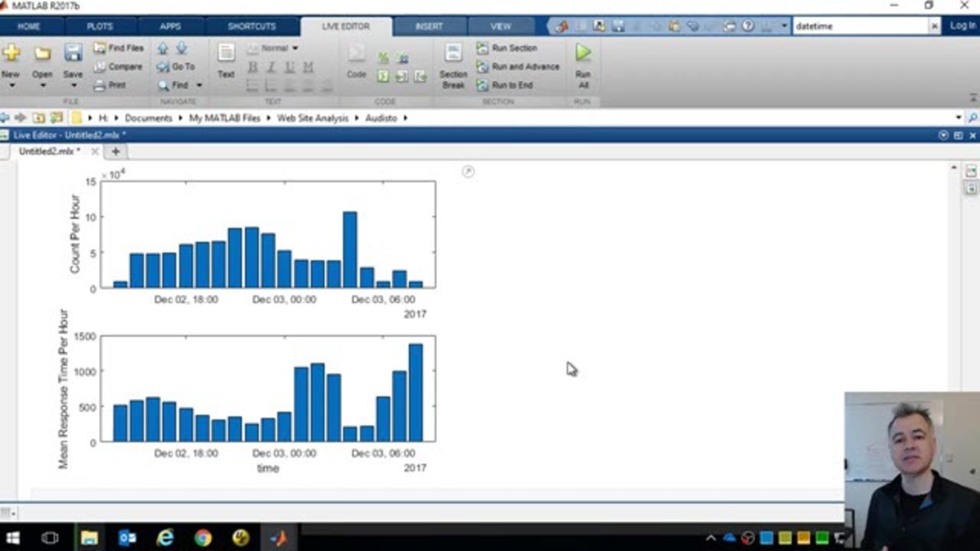Image resolution: width=980 pixels, height=551 pixels.
Task: Expand the Save button dropdown
Action: pyautogui.click(x=73, y=85)
